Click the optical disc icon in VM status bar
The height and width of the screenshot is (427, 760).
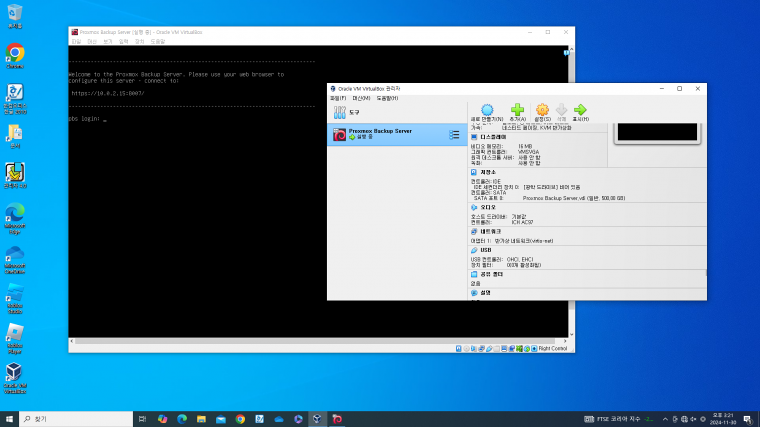coord(466,348)
